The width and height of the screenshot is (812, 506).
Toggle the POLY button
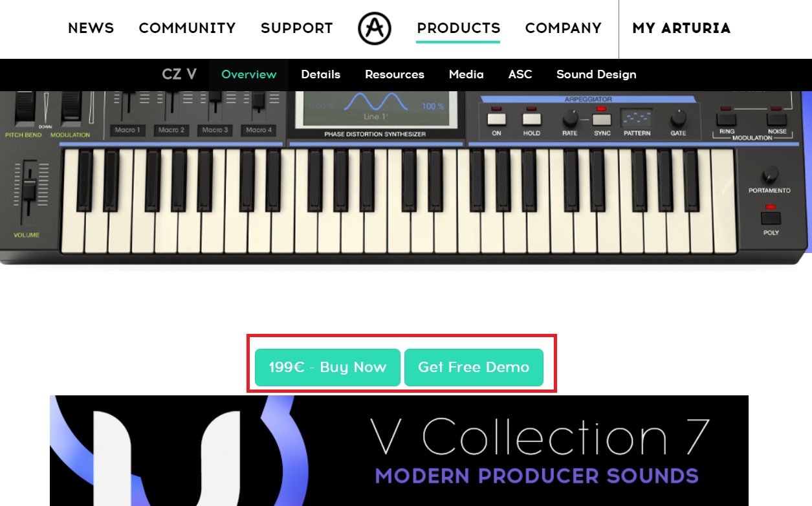point(771,218)
